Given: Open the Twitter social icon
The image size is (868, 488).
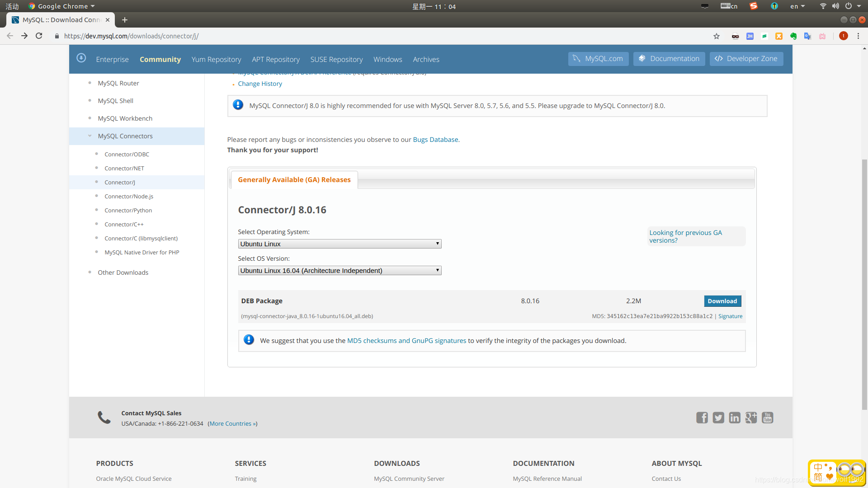Looking at the screenshot, I should tap(718, 418).
